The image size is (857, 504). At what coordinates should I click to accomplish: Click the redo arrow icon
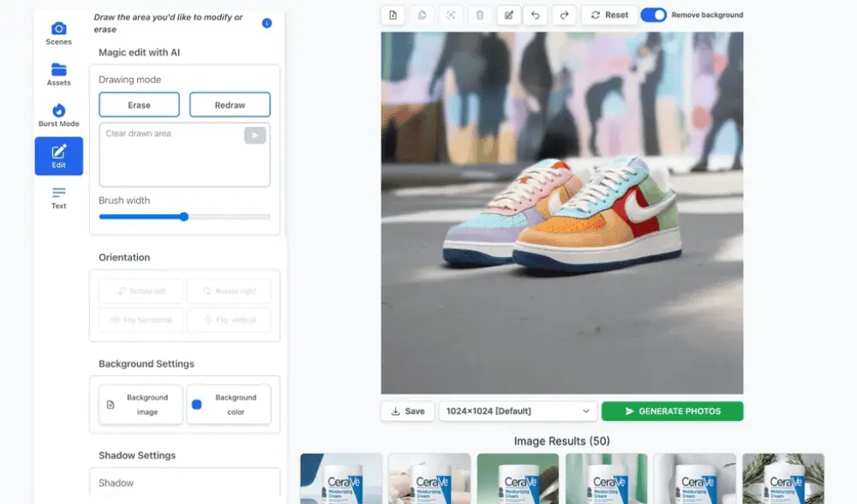coord(564,15)
